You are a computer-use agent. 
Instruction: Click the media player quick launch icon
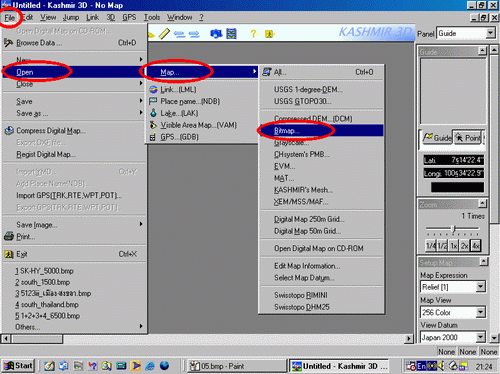coord(136,366)
